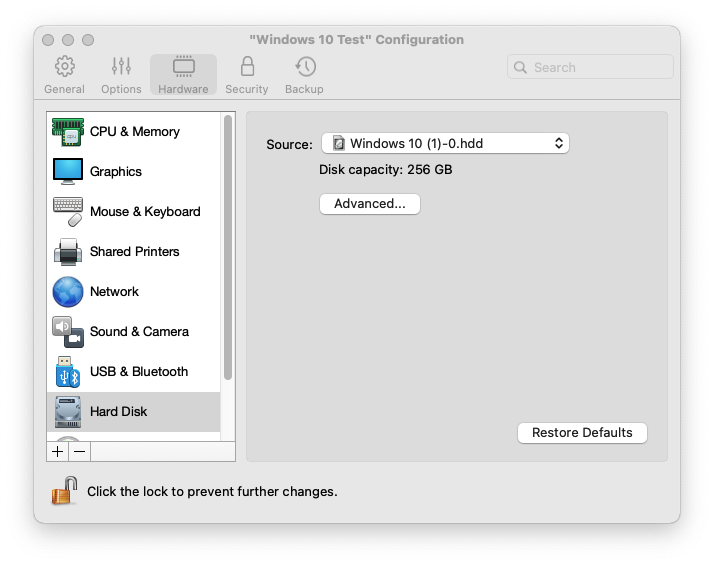
Task: Select Hard Disk in sidebar
Action: click(118, 412)
